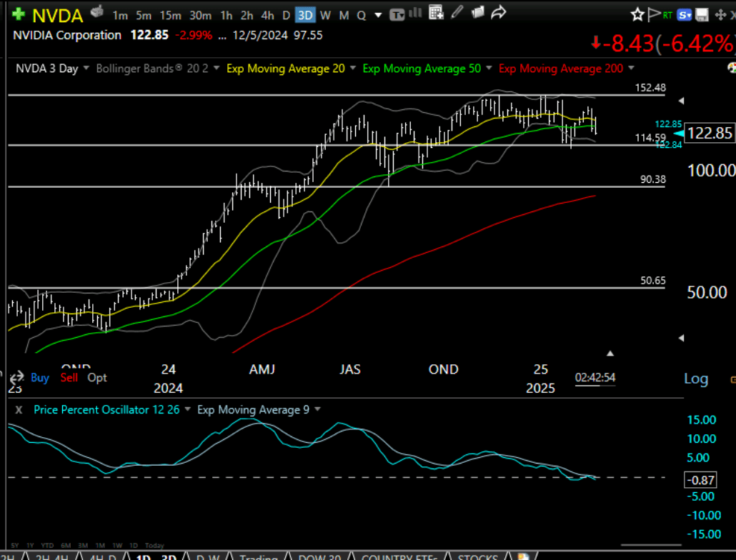This screenshot has width=736, height=560.
Task: Switch to the Trading tab
Action: (x=259, y=556)
